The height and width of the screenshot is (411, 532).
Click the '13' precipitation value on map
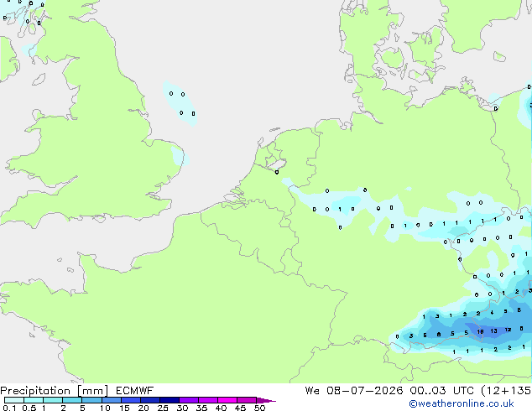point(493,330)
